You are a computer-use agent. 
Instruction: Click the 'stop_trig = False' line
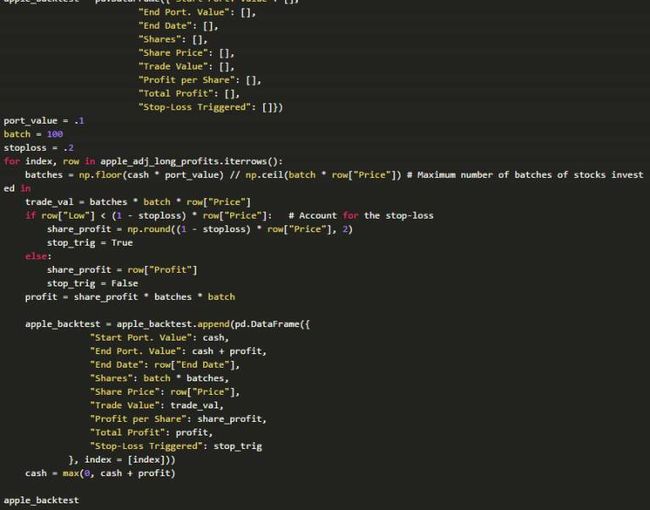coord(92,283)
